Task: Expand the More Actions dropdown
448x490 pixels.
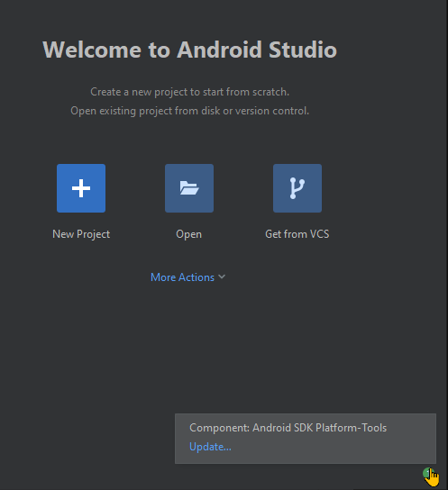Action: [x=187, y=277]
